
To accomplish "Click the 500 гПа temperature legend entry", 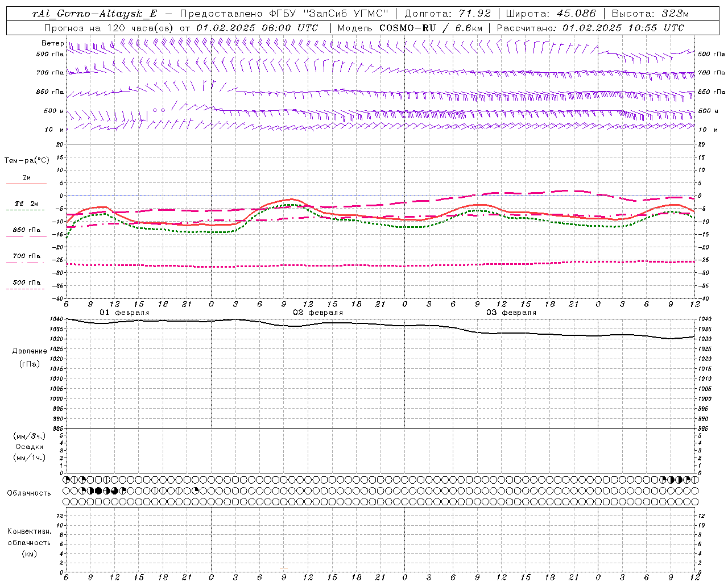I will [27, 282].
